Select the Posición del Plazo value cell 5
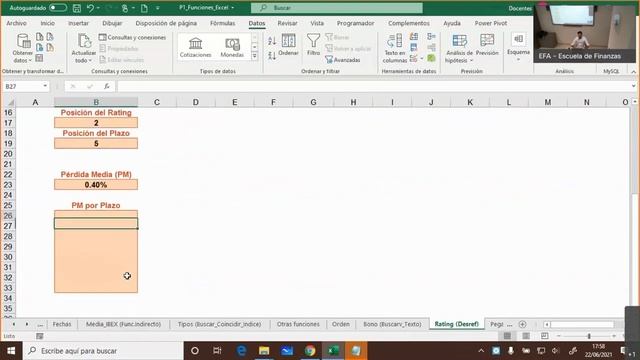640x360 pixels. [x=96, y=143]
